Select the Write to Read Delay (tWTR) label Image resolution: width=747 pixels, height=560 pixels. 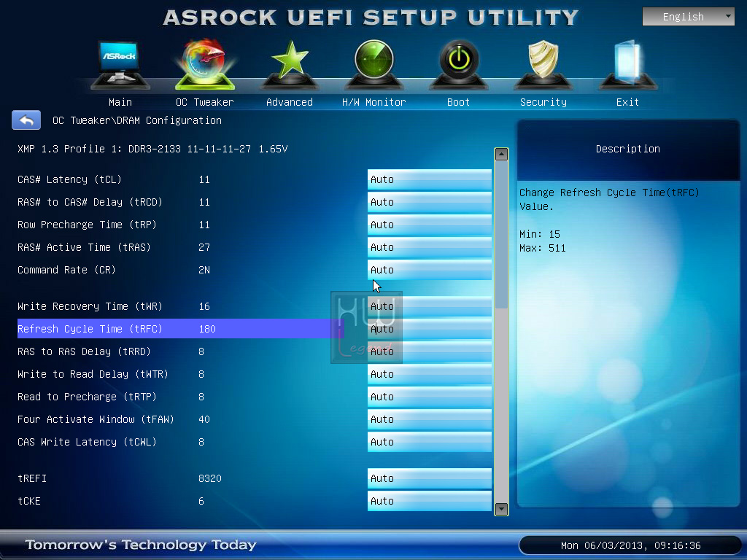[93, 374]
